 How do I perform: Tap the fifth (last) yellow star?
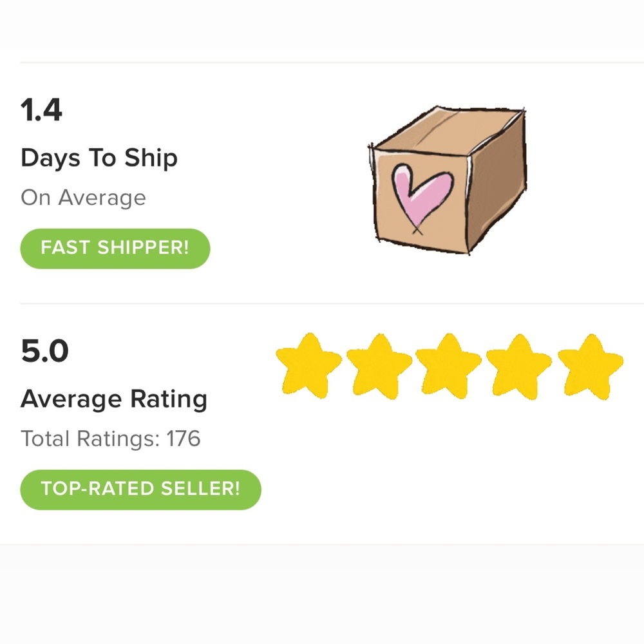coord(590,366)
